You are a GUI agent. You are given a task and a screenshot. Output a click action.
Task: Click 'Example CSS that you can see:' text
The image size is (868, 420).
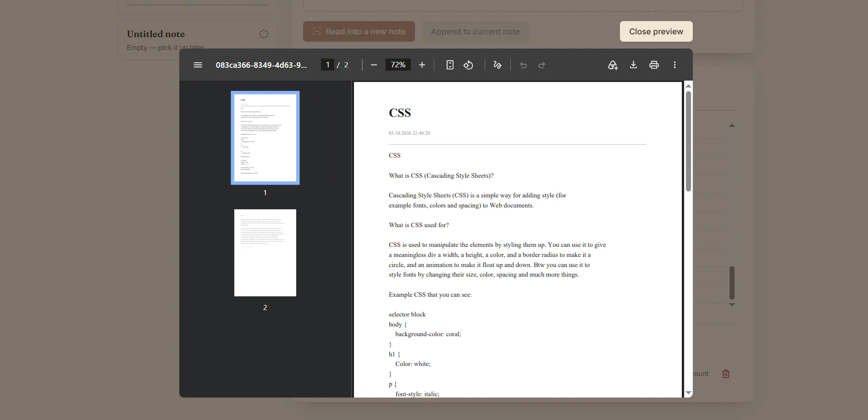[x=430, y=295]
